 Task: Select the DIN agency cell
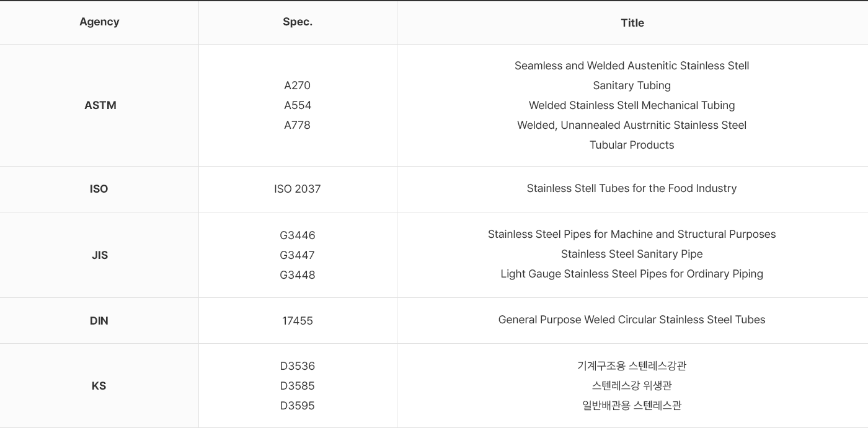pos(99,321)
